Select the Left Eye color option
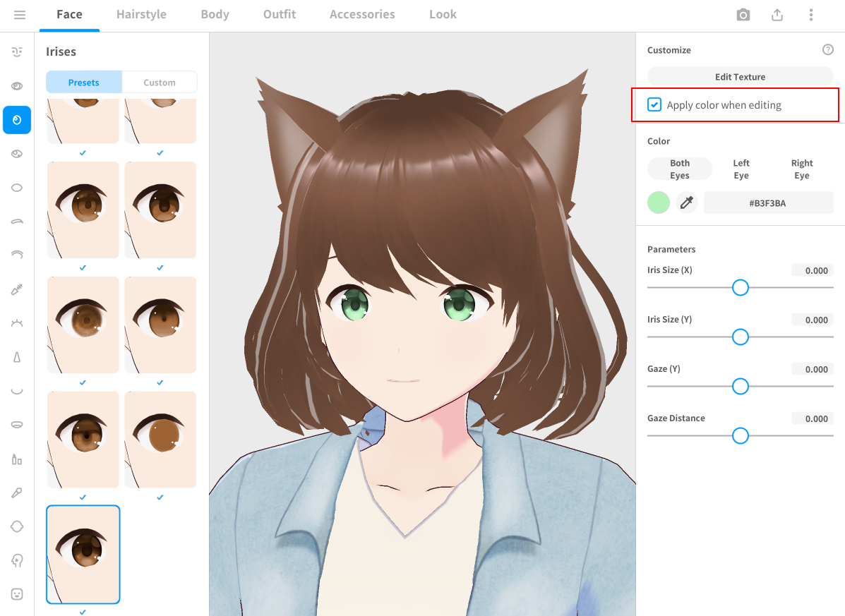 coord(741,169)
